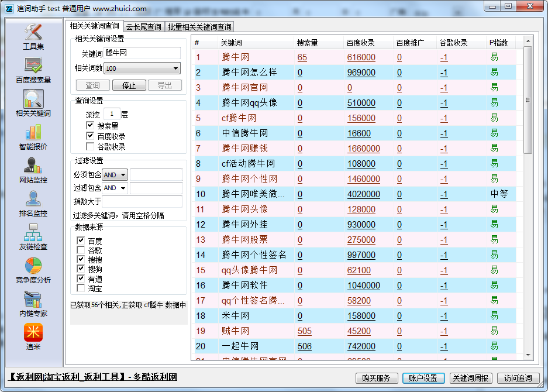This screenshot has height=392, width=548.
Task: Switch to the 批量相关关键词查询 tab
Action: pos(199,27)
